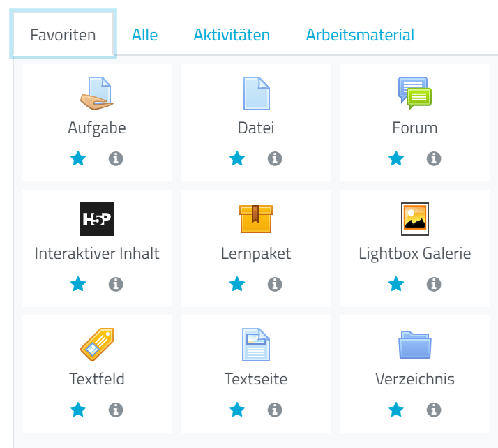Switch to the Alle tab

pyautogui.click(x=145, y=35)
